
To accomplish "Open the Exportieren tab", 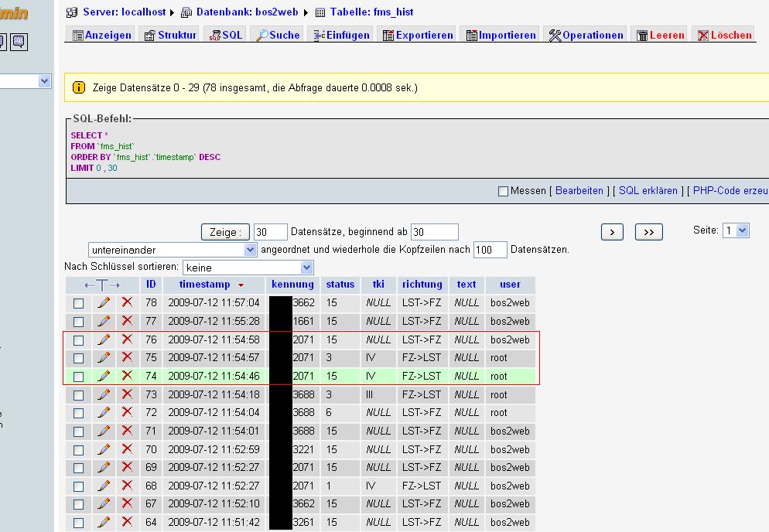I will click(418, 35).
